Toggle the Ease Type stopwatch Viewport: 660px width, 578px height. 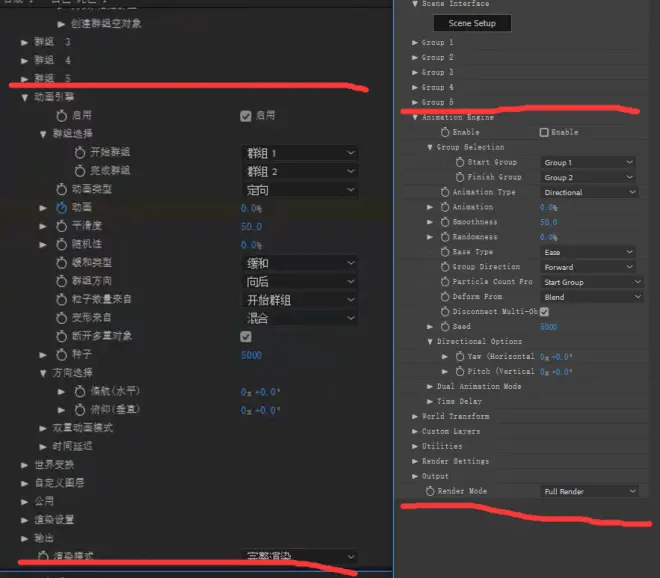[445, 252]
